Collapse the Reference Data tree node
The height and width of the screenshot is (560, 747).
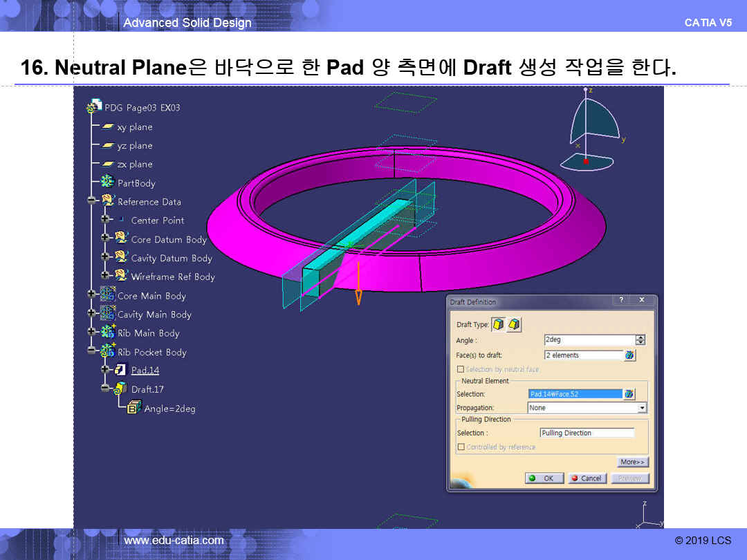point(91,201)
